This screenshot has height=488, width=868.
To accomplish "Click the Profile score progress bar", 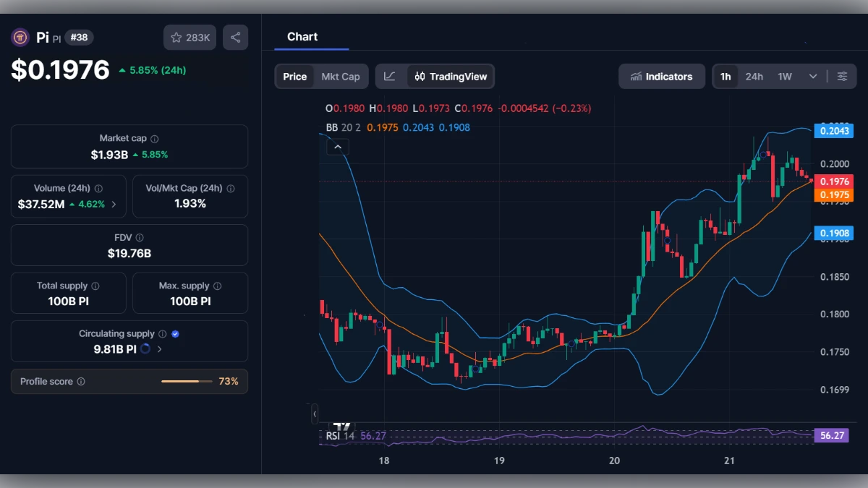I will point(187,382).
